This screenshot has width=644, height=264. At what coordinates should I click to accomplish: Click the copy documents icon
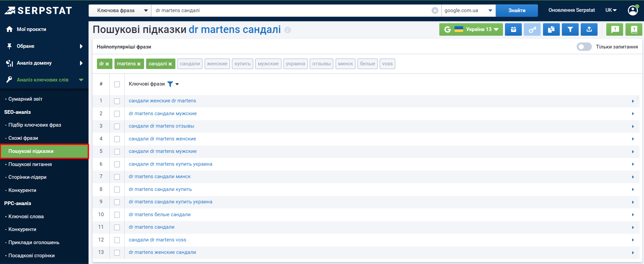551,30
